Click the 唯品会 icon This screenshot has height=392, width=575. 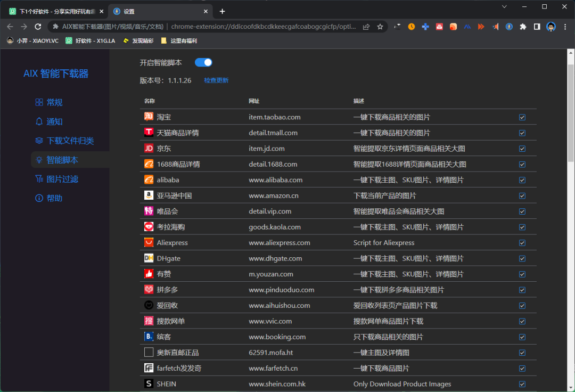pos(149,211)
